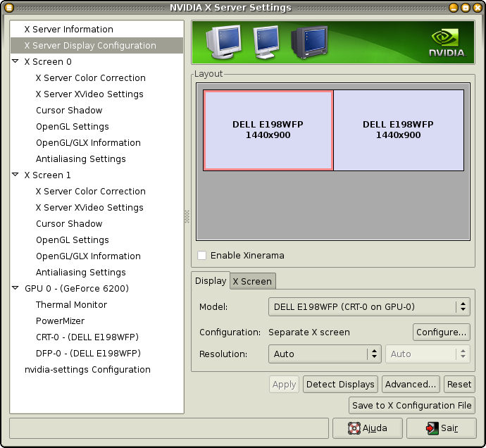Click the Ajuda help button
The image size is (486, 448).
coord(368,428)
